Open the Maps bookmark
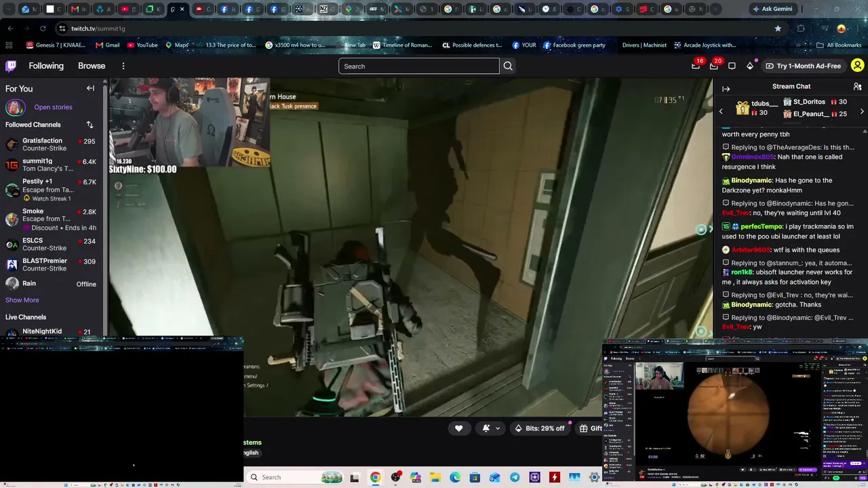The height and width of the screenshot is (488, 868). pyautogui.click(x=177, y=45)
